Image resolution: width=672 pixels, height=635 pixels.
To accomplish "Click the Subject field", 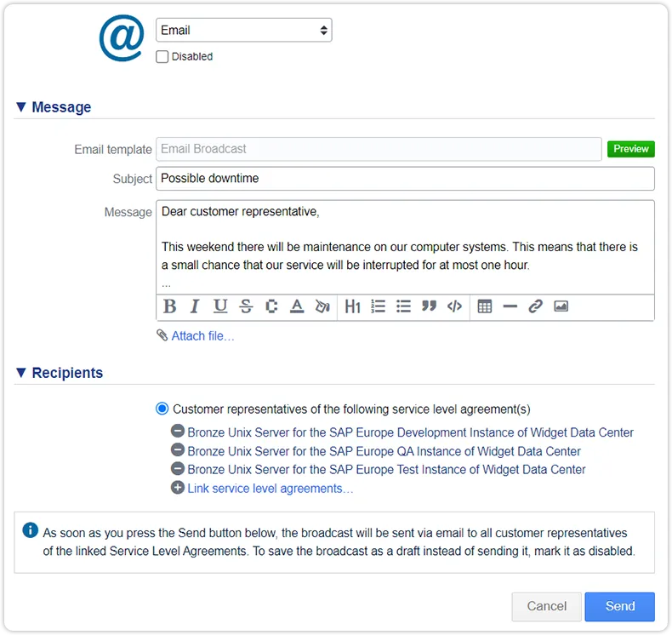I will coord(405,179).
